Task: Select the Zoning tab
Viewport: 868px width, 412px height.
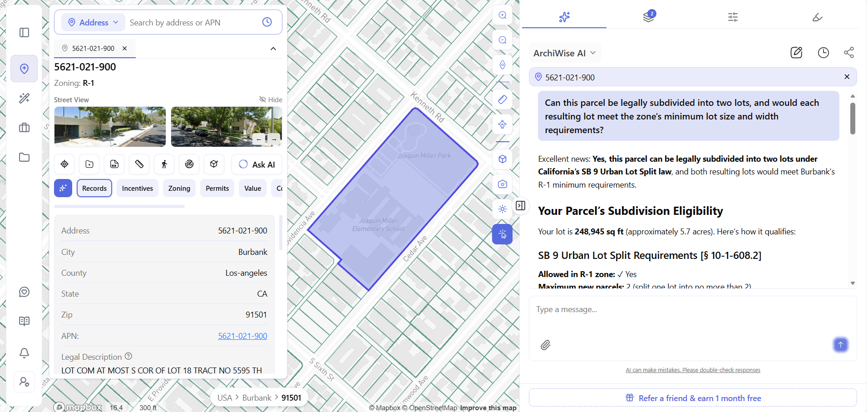Action: pos(179,188)
